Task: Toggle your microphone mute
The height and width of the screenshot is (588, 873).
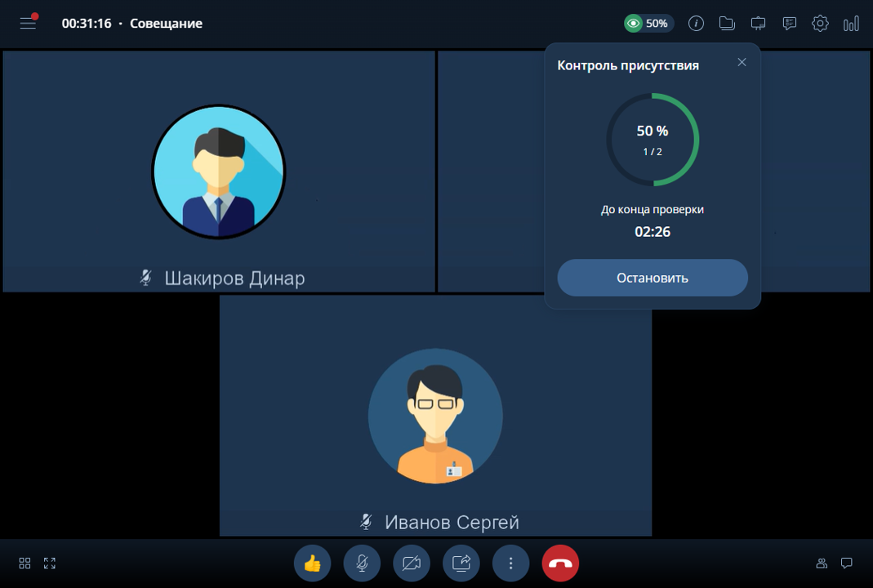Action: (x=362, y=563)
